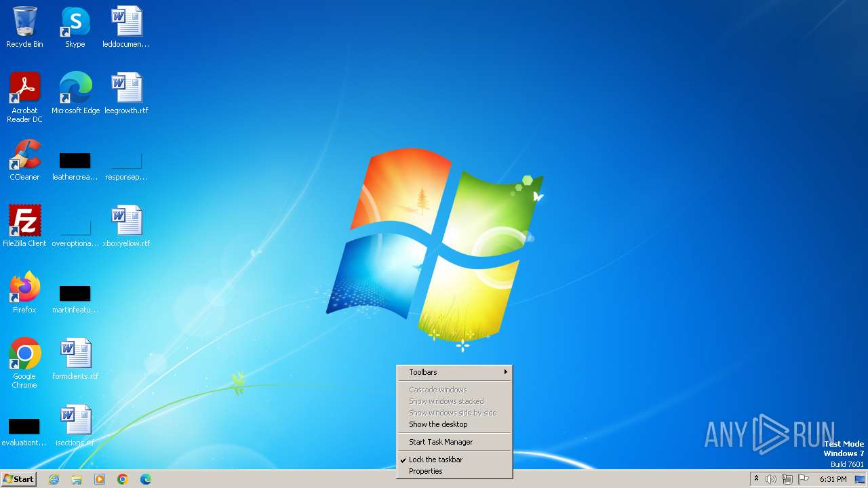Viewport: 868px width, 488px height.
Task: Open Chrome from the taskbar
Action: 123,479
